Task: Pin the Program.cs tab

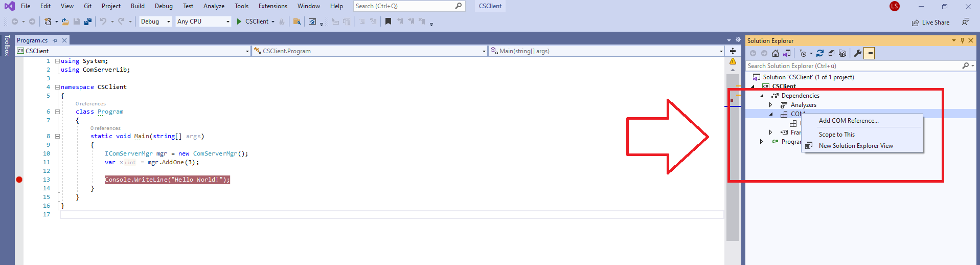Action: click(x=55, y=40)
